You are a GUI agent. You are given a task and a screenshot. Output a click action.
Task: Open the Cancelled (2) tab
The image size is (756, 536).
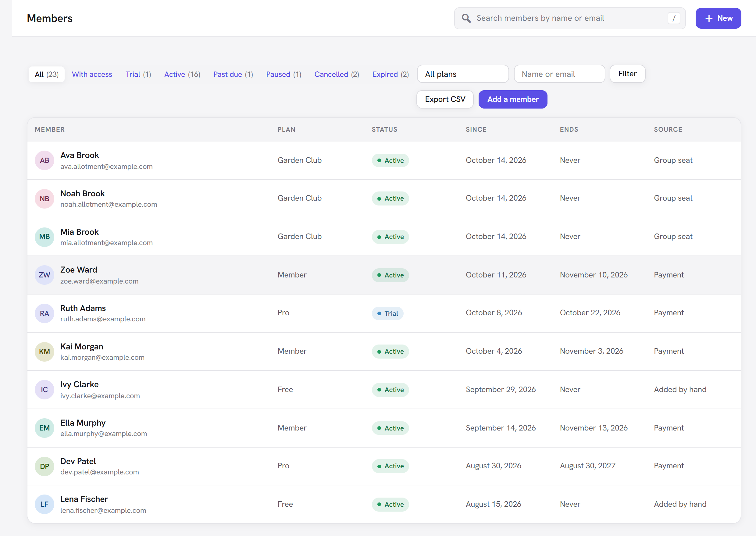[337, 74]
